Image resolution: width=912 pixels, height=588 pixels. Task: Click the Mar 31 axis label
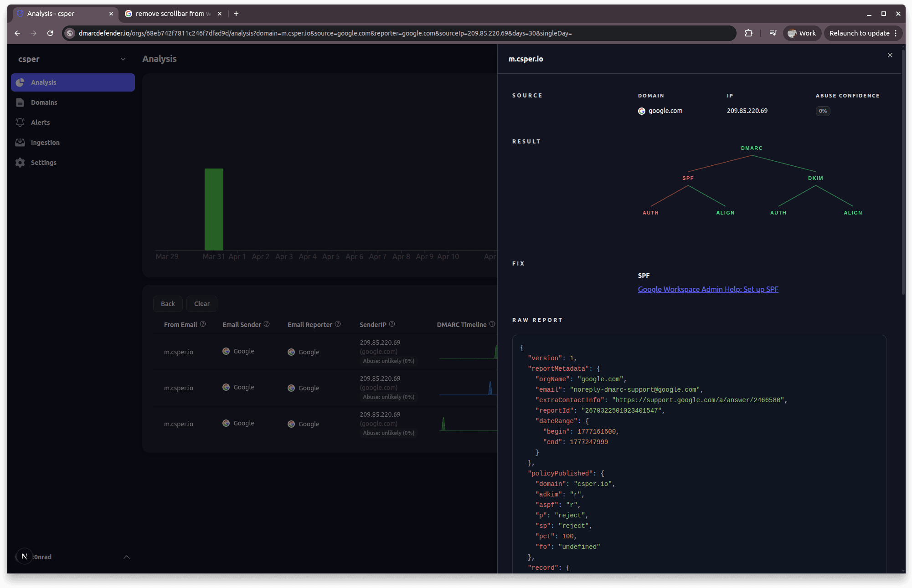tap(213, 256)
